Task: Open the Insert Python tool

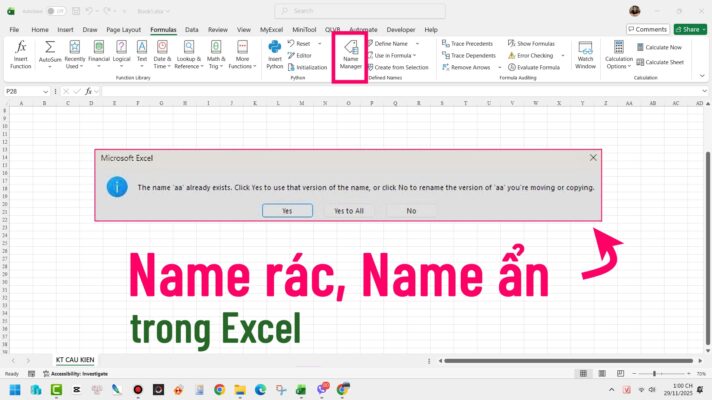Action: pyautogui.click(x=274, y=55)
